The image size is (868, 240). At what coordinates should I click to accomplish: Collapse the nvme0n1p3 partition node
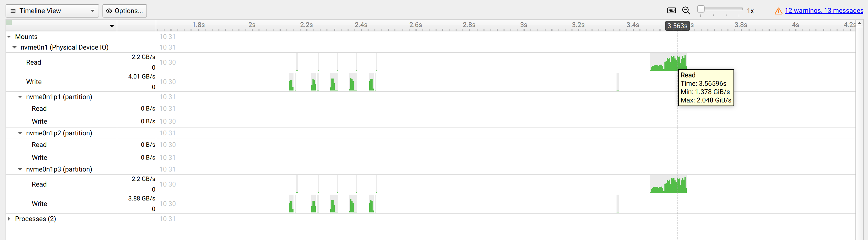pyautogui.click(x=20, y=169)
